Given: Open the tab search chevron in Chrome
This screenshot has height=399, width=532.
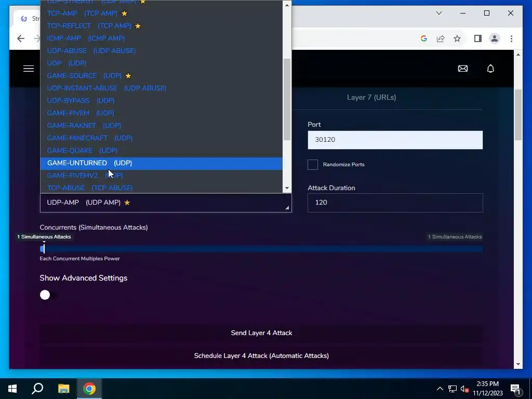Looking at the screenshot, I should pyautogui.click(x=438, y=13).
